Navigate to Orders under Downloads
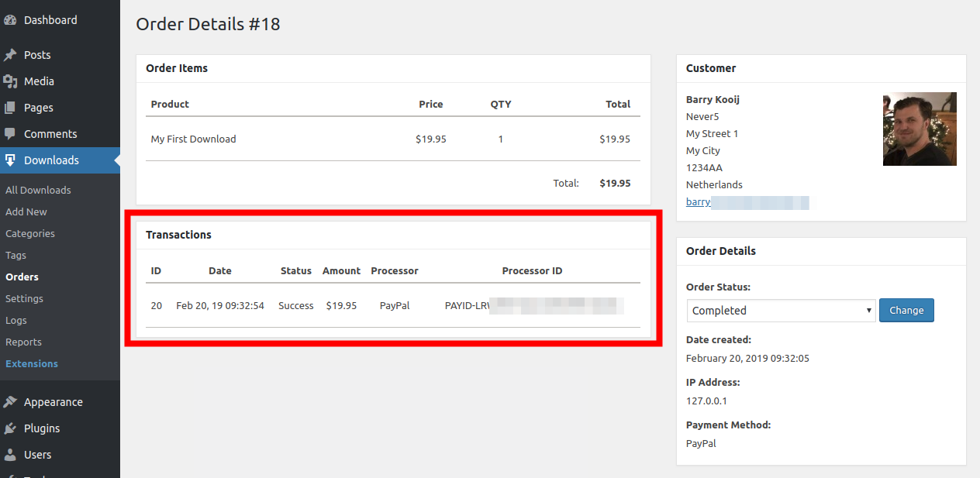 click(22, 277)
